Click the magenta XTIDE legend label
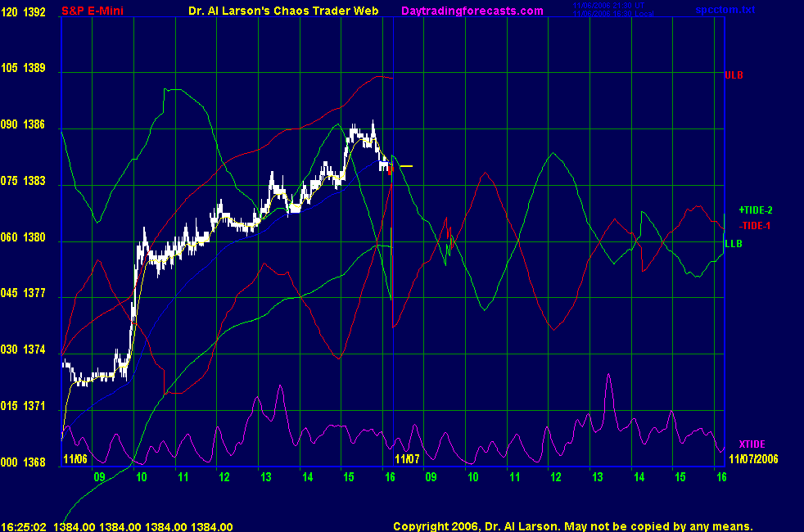Screen dimensions: 804x532 752,444
